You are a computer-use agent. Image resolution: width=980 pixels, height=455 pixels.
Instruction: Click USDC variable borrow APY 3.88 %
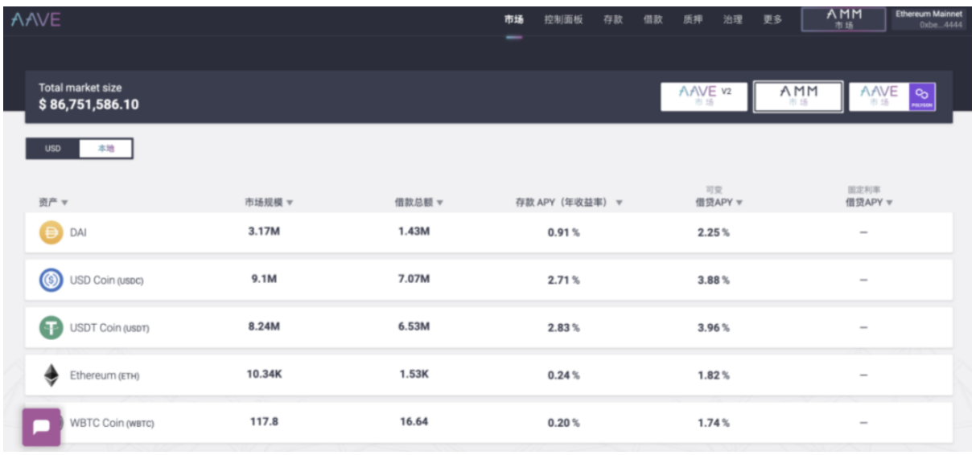pos(714,280)
